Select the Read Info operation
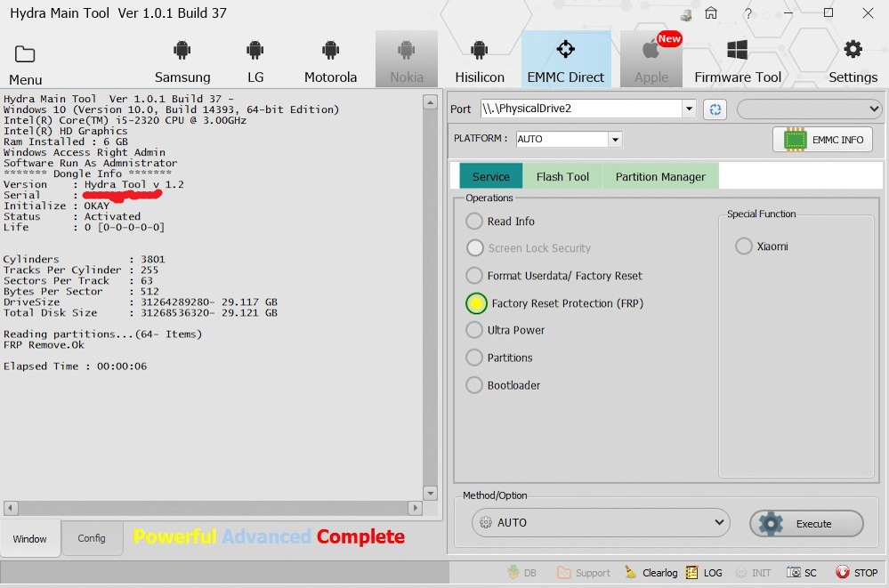Image resolution: width=889 pixels, height=588 pixels. pyautogui.click(x=474, y=222)
